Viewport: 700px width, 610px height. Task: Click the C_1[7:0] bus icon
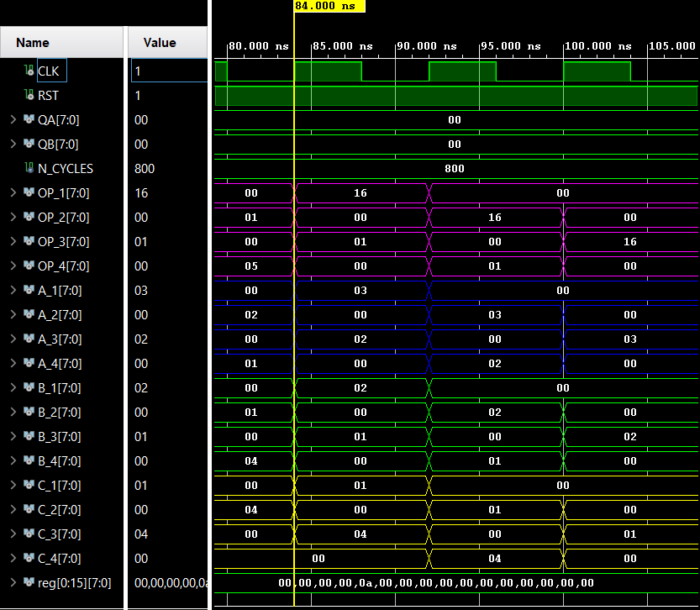29,485
